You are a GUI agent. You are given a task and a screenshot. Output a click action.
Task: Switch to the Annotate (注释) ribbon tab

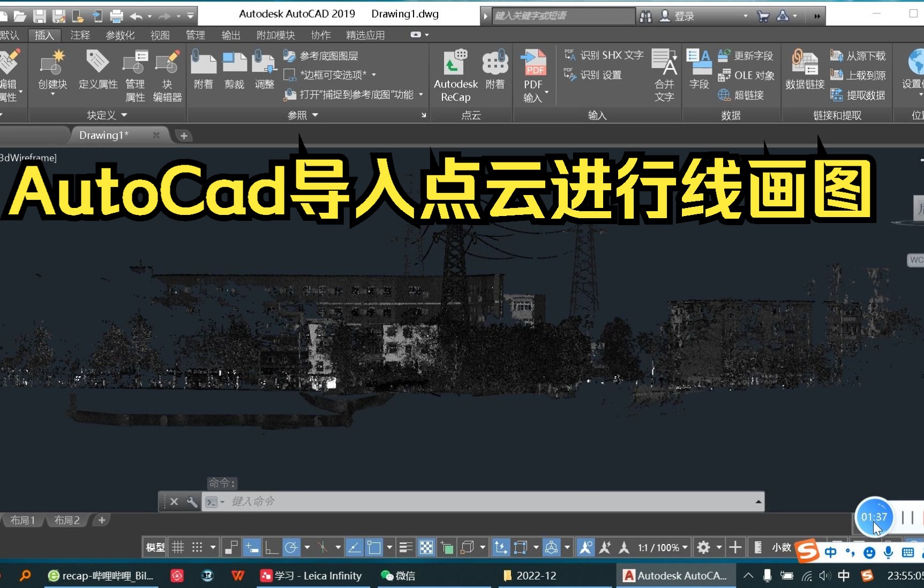(x=80, y=35)
